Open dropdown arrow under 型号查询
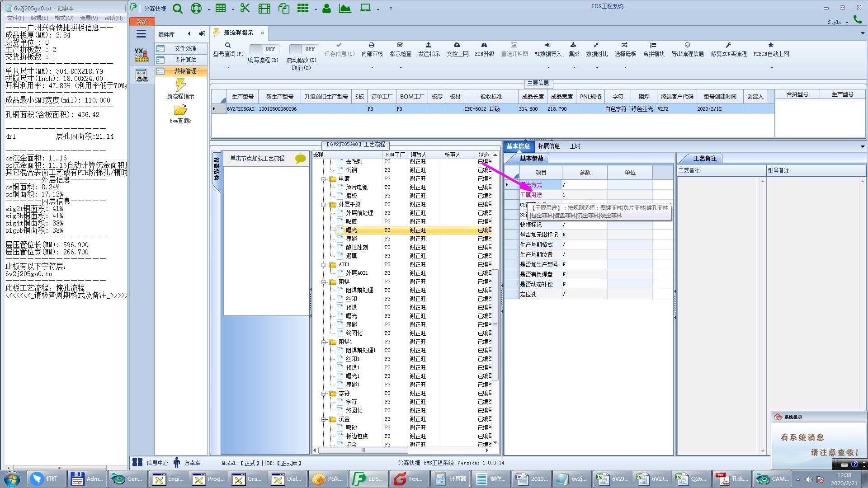 (228, 68)
